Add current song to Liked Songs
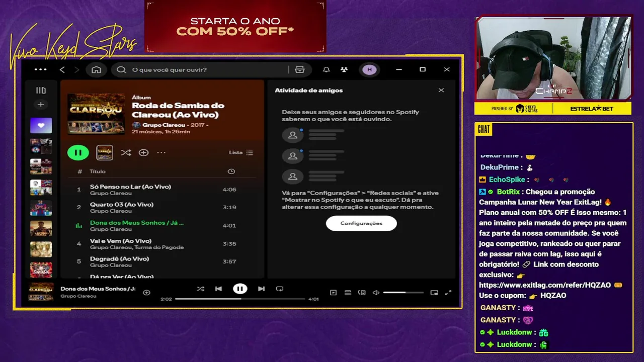The height and width of the screenshot is (362, 644). [146, 292]
